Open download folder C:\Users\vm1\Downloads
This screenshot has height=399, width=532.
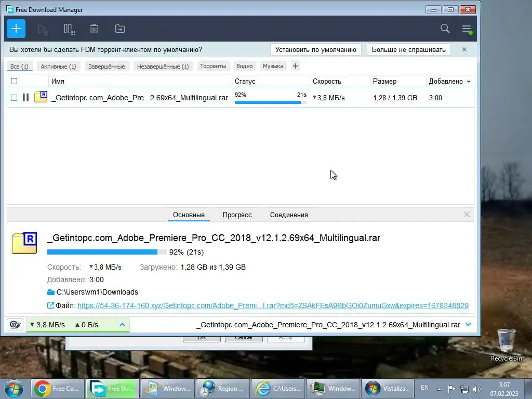[97, 292]
